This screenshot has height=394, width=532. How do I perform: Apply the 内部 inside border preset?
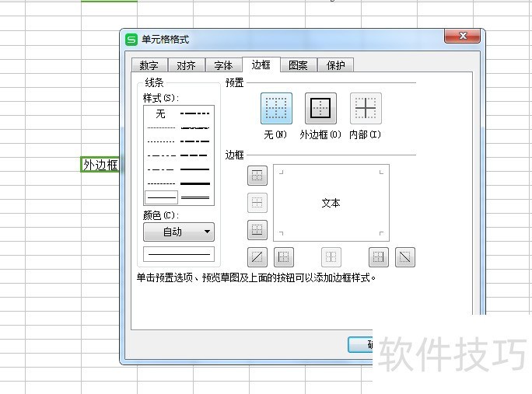click(366, 109)
